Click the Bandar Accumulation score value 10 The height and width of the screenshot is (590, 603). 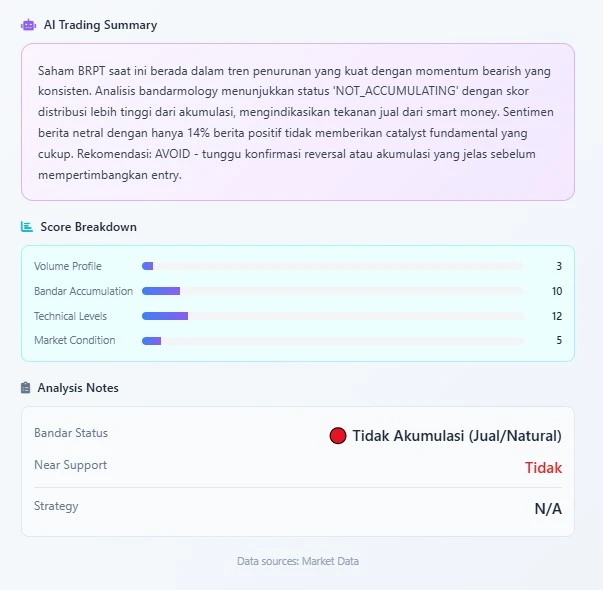(557, 291)
